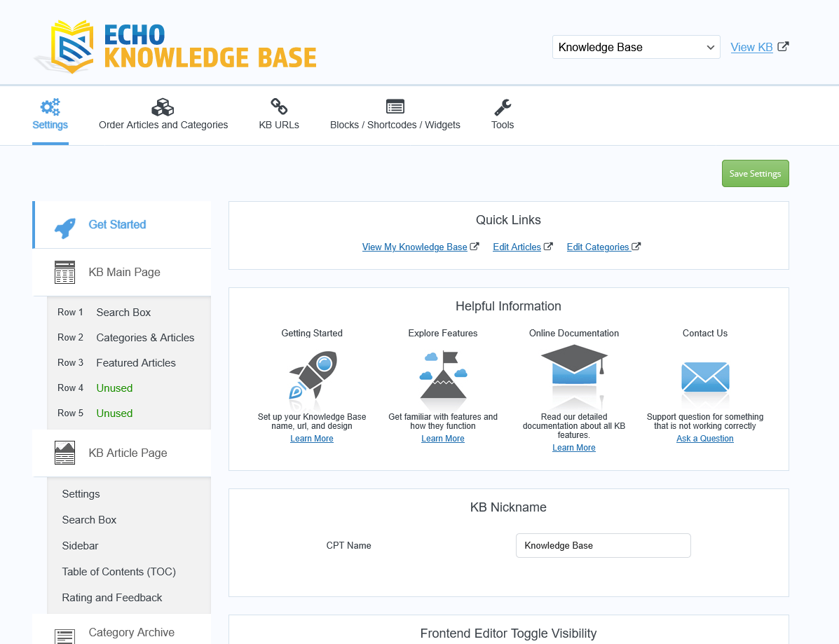839x644 pixels.
Task: Follow the View My Knowledge Base link
Action: pos(415,247)
